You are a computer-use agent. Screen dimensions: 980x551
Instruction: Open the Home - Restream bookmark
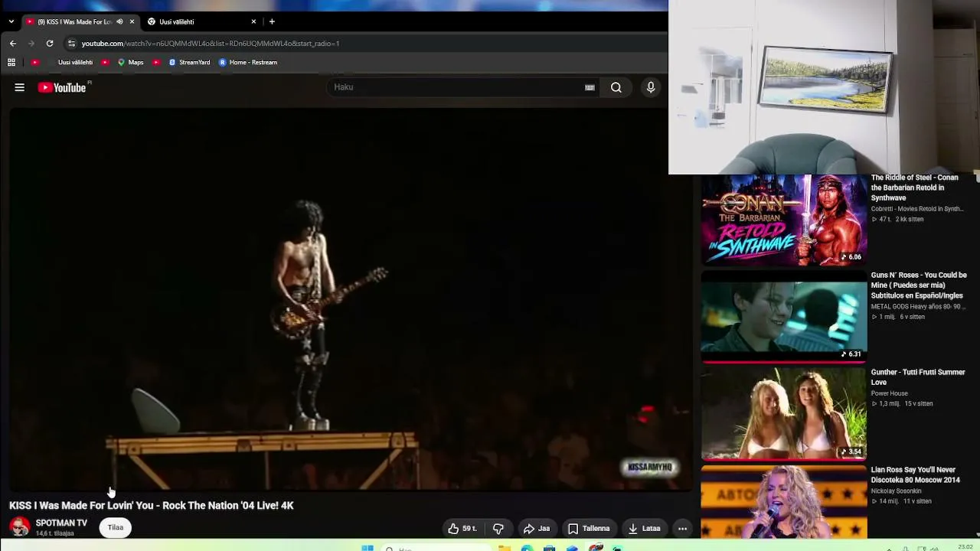[x=248, y=62]
